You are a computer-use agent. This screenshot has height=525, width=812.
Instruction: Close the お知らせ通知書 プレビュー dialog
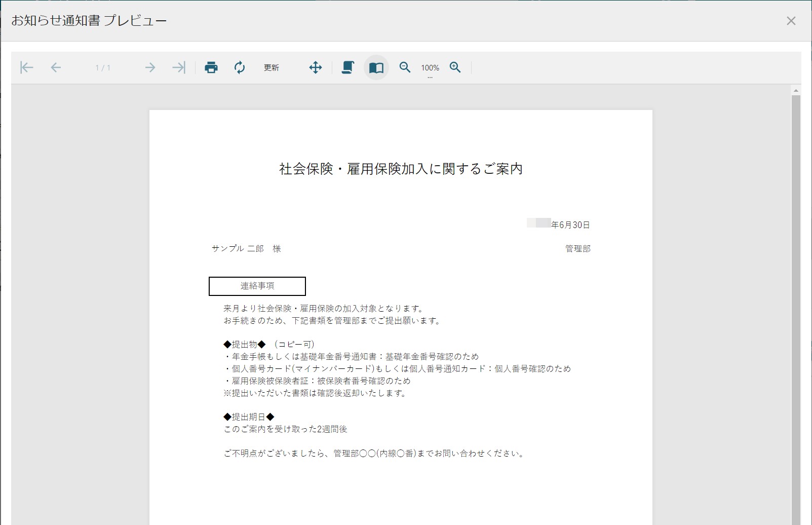pyautogui.click(x=791, y=21)
